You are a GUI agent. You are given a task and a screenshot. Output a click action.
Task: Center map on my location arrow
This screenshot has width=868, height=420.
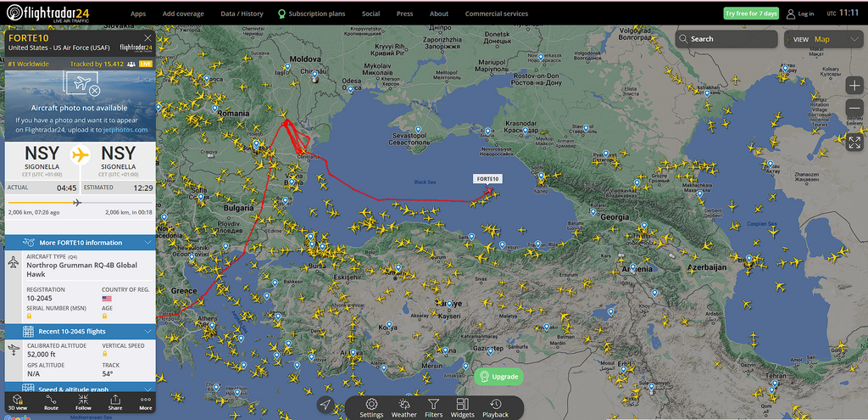coord(325,405)
